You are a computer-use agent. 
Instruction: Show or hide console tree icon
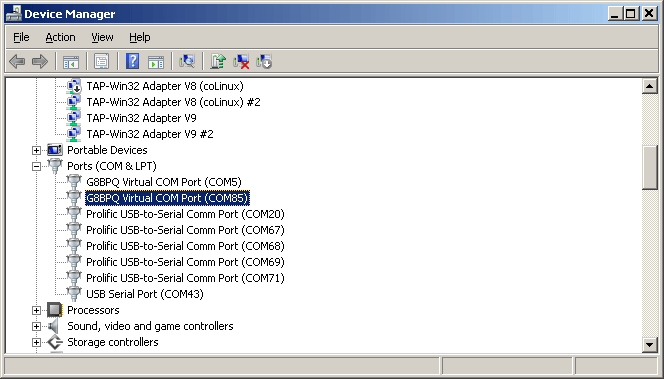(71, 62)
